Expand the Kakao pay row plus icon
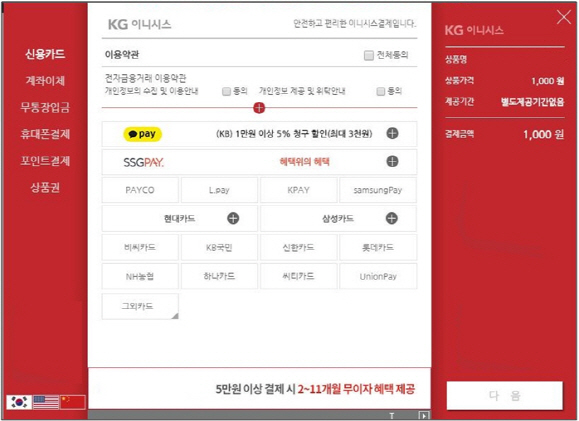This screenshot has height=421, width=579. point(392,133)
